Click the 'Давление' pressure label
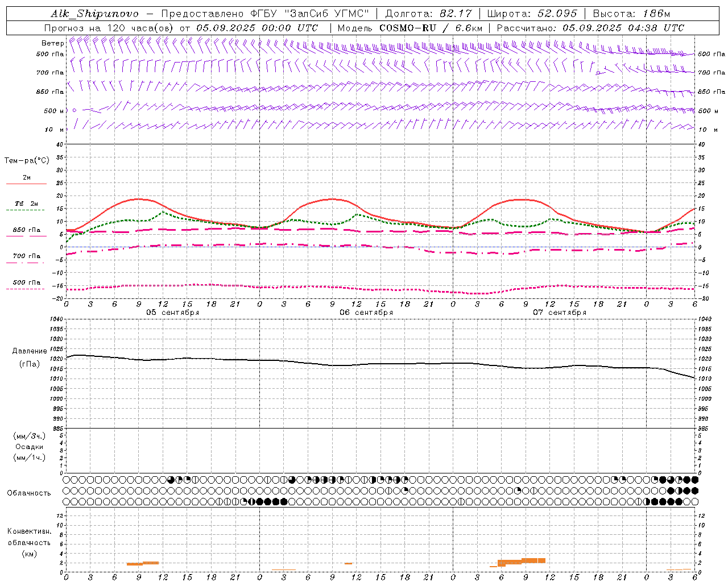This screenshot has height=582, width=728. point(30,351)
